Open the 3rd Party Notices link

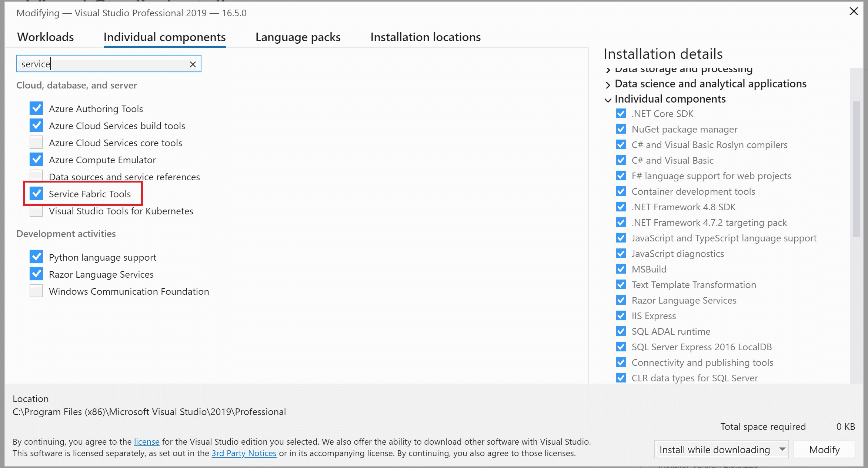[x=244, y=453]
